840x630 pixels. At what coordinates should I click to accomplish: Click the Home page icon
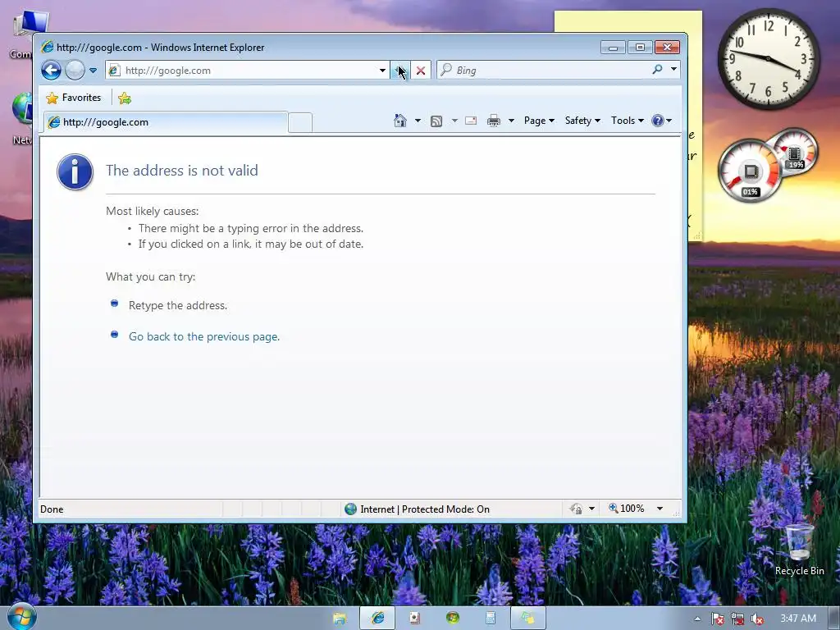tap(400, 121)
